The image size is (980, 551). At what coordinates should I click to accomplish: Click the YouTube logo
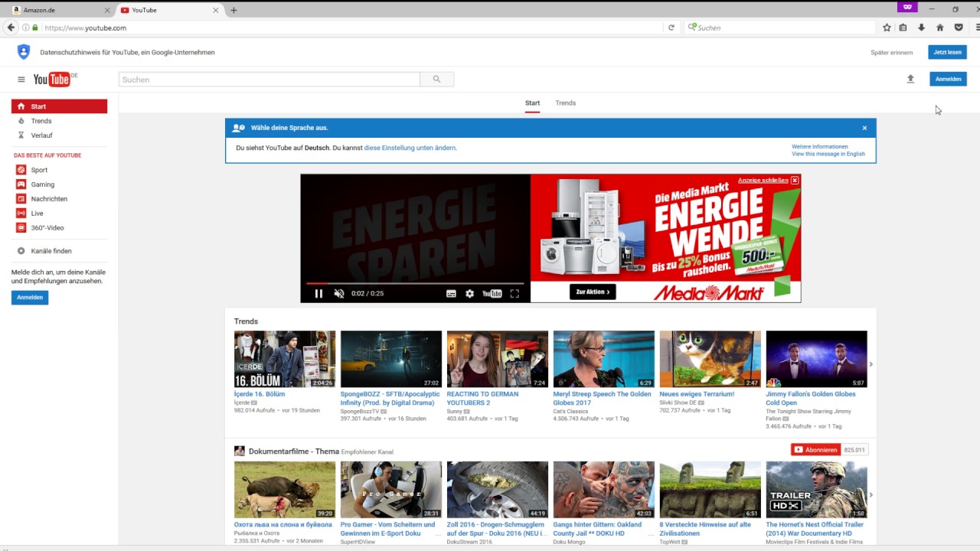(x=52, y=79)
